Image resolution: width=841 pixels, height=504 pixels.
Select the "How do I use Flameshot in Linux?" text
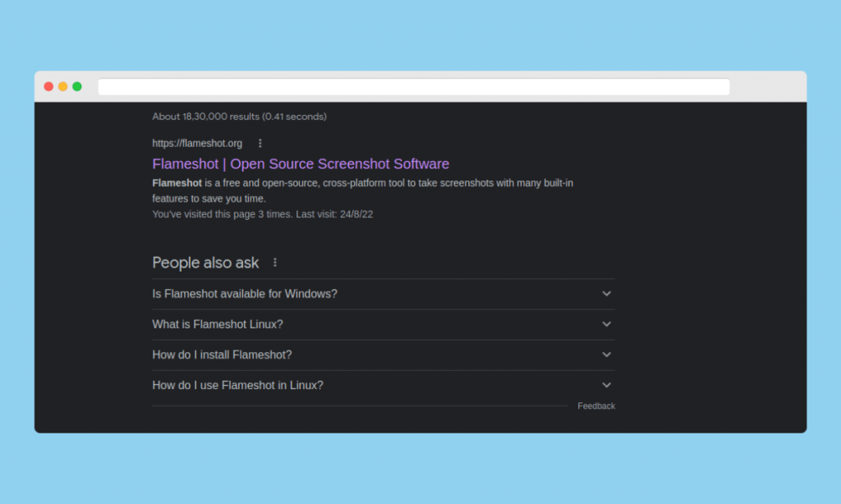(x=237, y=386)
